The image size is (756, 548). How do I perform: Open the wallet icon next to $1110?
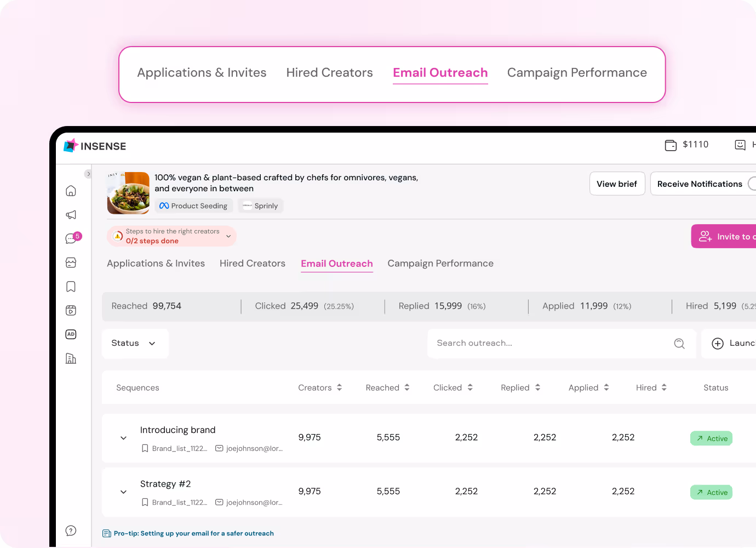(x=669, y=145)
